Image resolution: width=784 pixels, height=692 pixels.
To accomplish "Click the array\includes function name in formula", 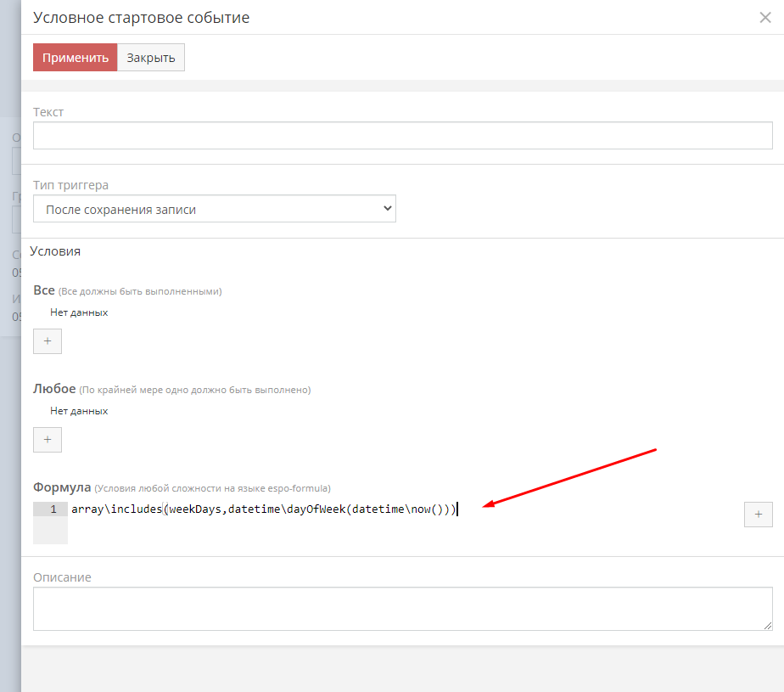I will click(x=116, y=509).
